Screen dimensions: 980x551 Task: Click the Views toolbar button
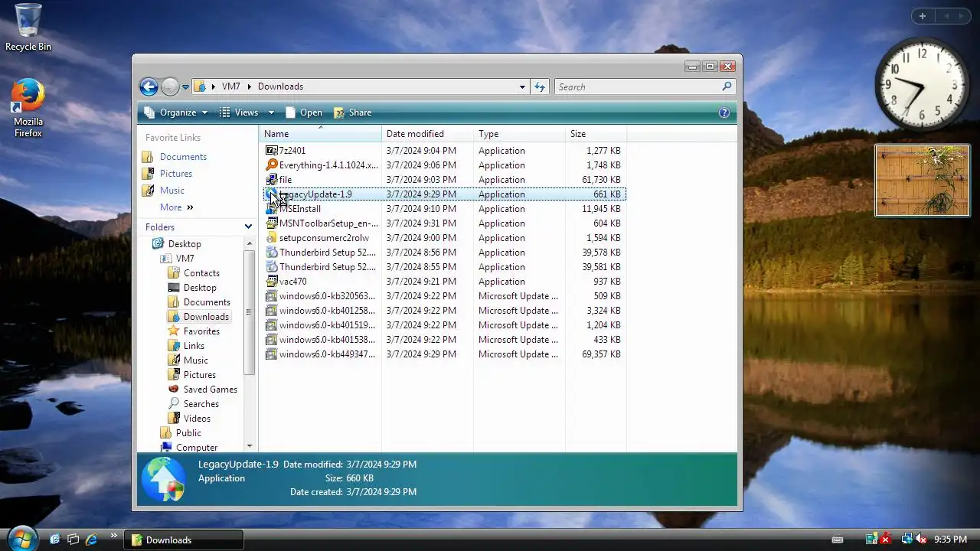pos(240,112)
